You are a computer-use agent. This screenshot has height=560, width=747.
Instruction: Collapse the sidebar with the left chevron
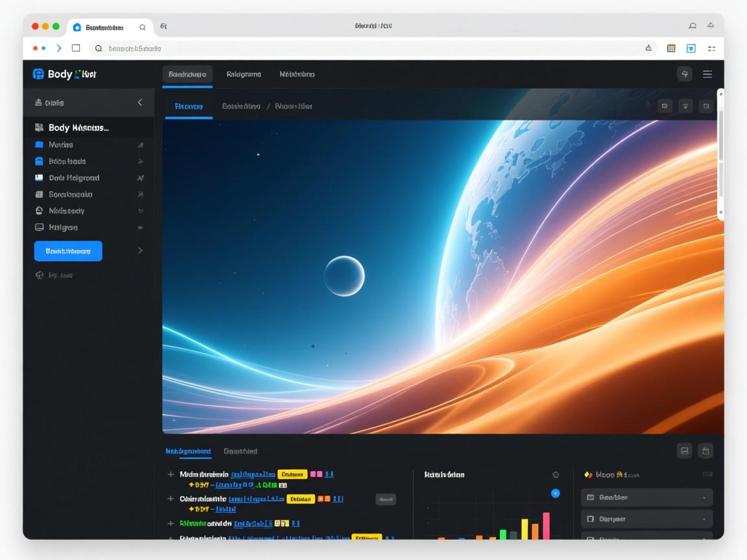[x=140, y=103]
